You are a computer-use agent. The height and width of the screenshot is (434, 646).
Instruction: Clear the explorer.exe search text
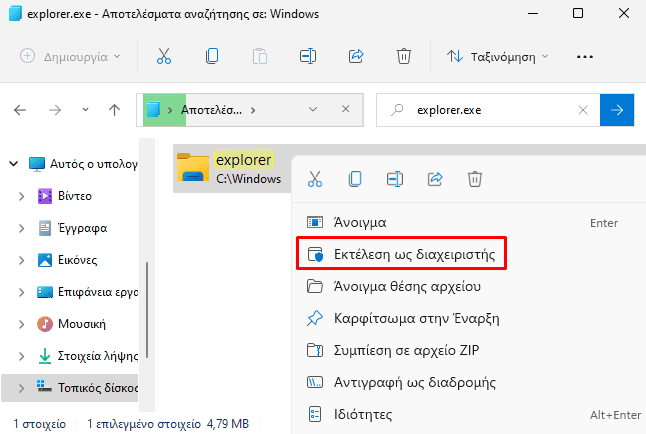[583, 110]
